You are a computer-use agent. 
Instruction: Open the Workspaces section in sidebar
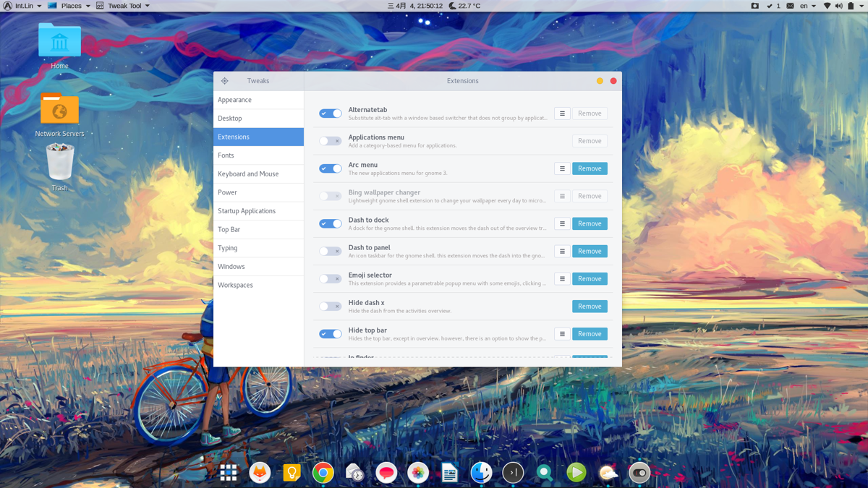pyautogui.click(x=258, y=285)
